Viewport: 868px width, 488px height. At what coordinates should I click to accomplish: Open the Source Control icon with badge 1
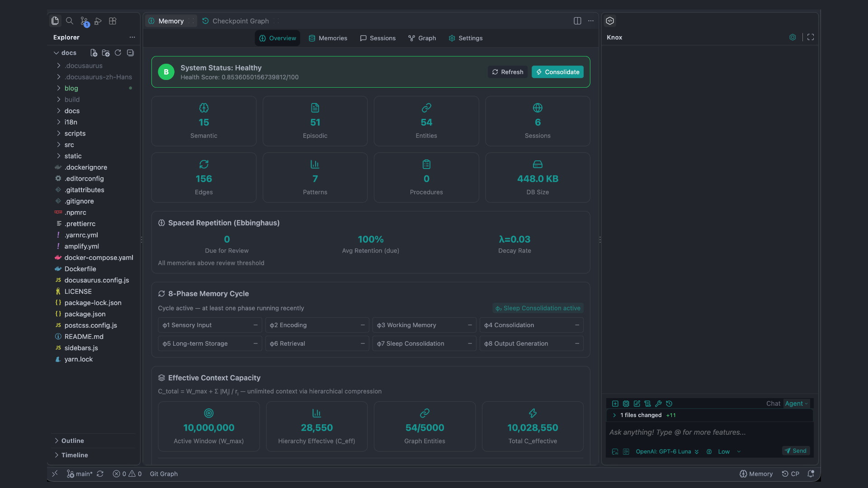pyautogui.click(x=85, y=21)
